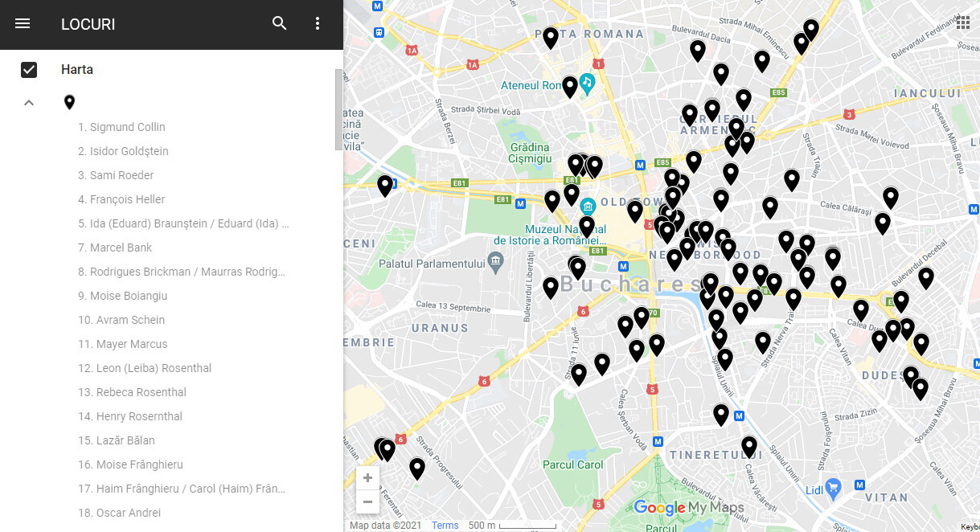The width and height of the screenshot is (980, 532).
Task: Click the pin near Strada Progresului
Action: [417, 468]
